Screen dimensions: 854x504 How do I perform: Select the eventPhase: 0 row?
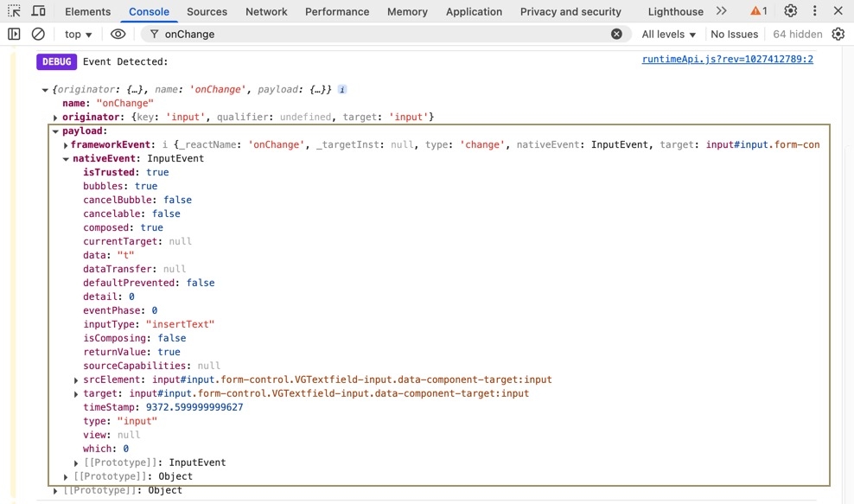pyautogui.click(x=120, y=310)
